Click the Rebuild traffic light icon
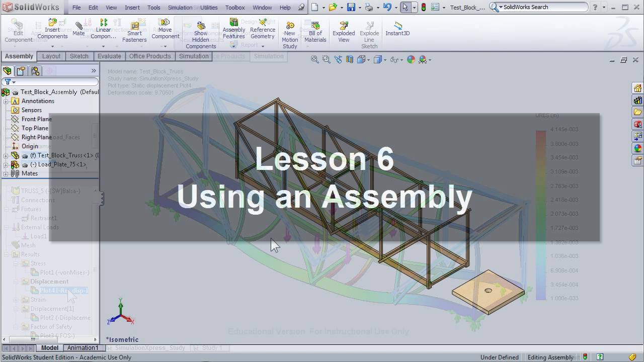Screen dimensions: 644x362 [424, 7]
